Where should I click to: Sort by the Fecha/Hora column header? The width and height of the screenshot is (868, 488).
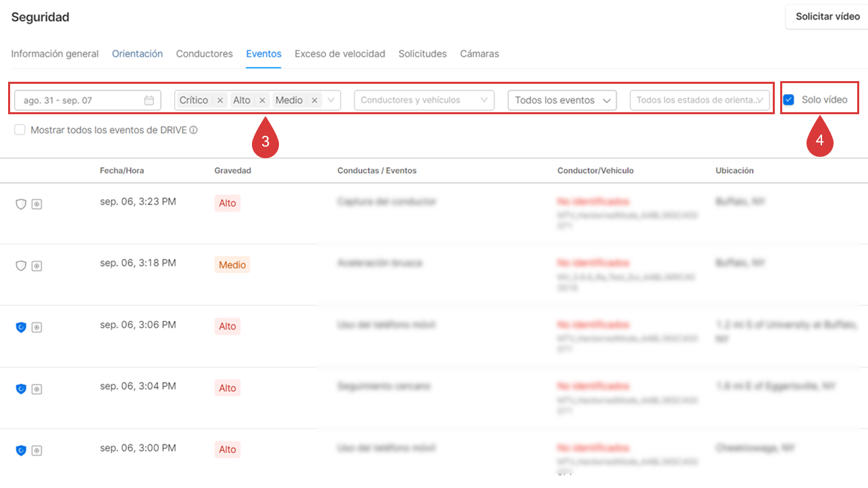point(122,171)
